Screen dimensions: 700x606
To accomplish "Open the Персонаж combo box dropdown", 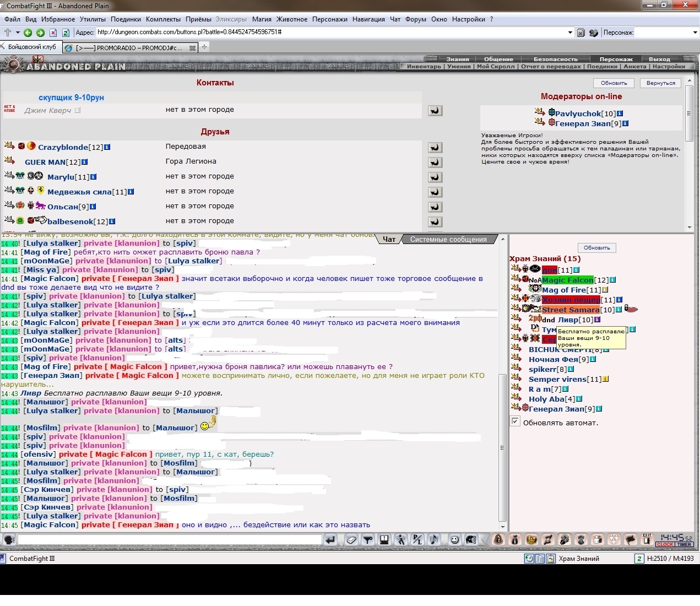I will 695,33.
